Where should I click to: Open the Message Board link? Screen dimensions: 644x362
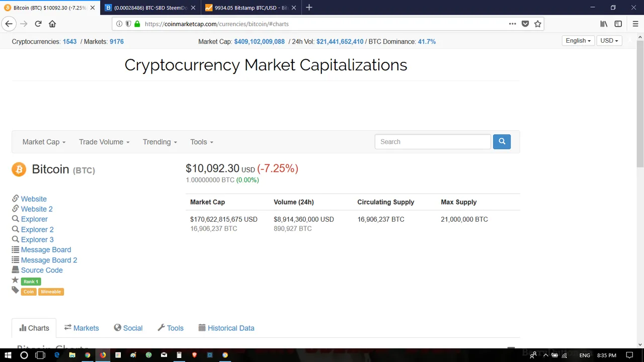[x=46, y=249]
